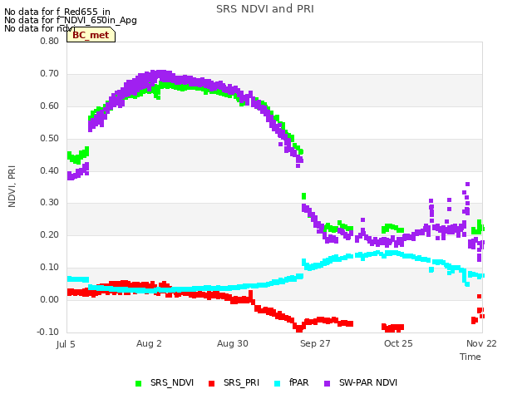Select the 'No data for f_NDVI_650in_Apg' message

pos(71,20)
